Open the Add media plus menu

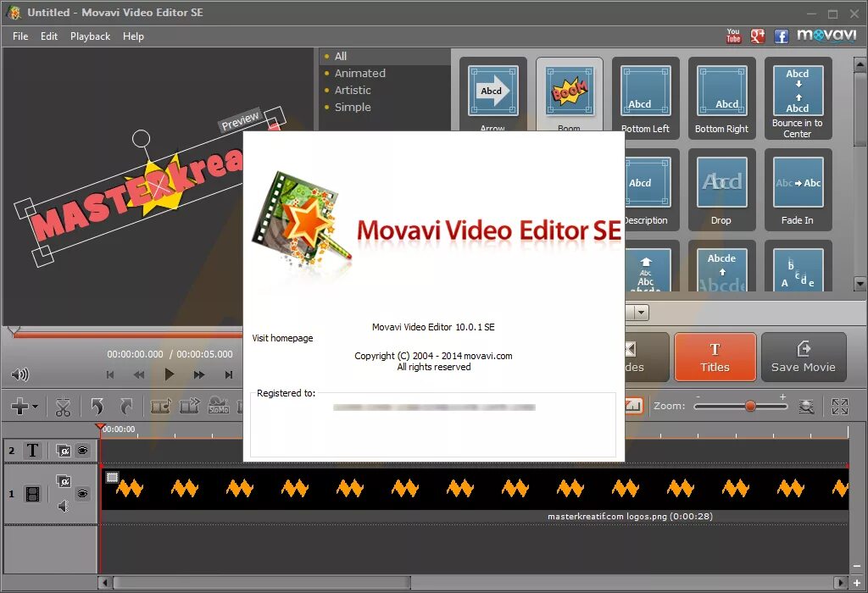pyautogui.click(x=24, y=406)
